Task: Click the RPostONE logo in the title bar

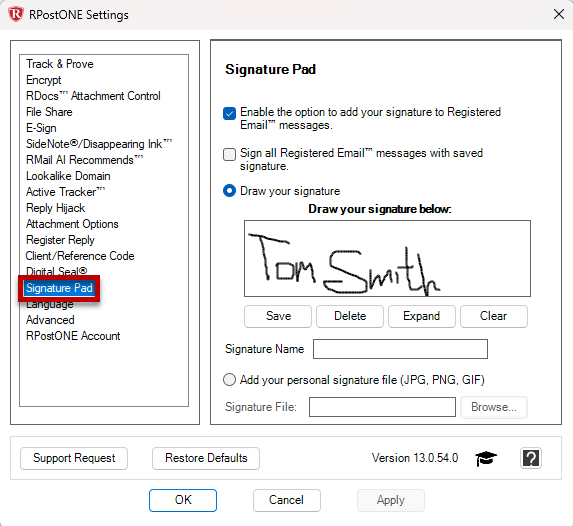Action: click(x=16, y=15)
